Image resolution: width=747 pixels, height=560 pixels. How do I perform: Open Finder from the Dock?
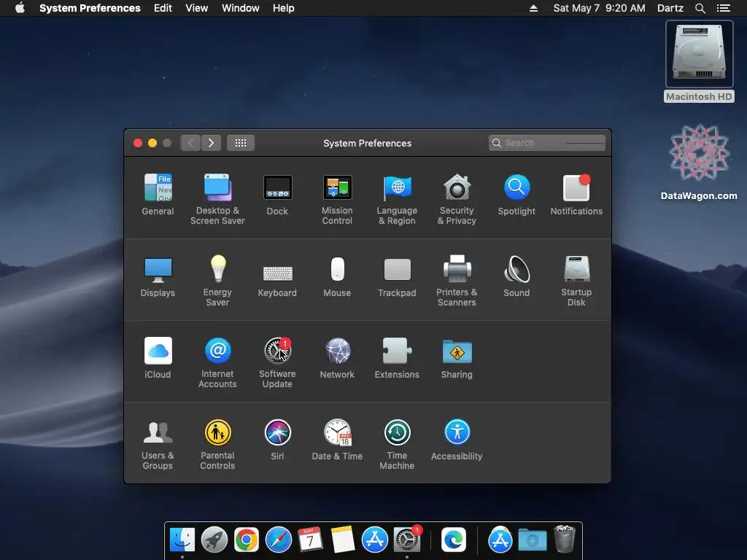click(x=182, y=540)
